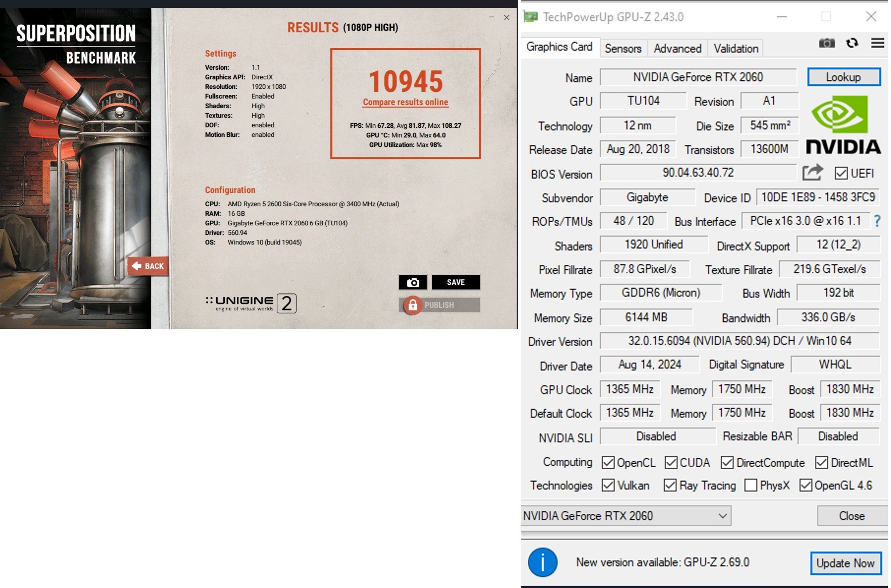Viewport: 891px width, 588px height.
Task: Click the Resizable BAR field
Action: 838,436
